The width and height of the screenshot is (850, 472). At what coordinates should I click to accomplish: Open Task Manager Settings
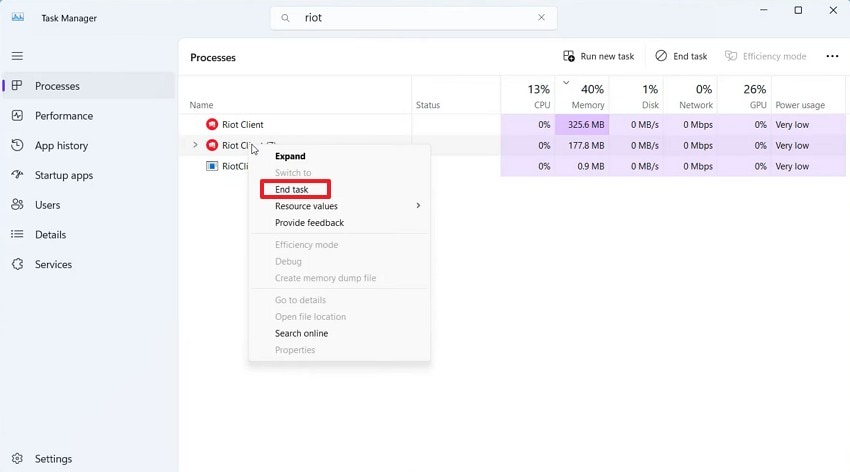[x=53, y=459]
